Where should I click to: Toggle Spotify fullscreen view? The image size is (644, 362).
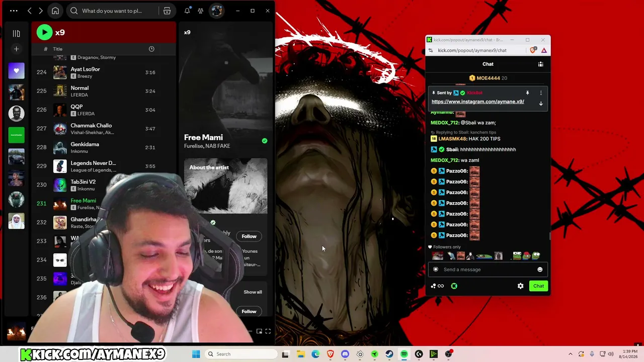tap(268, 331)
